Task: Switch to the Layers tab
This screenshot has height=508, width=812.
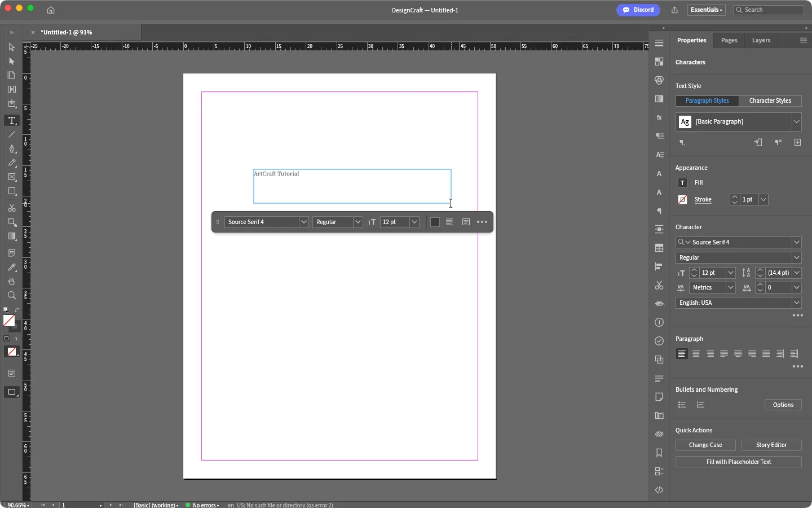Action: (761, 41)
